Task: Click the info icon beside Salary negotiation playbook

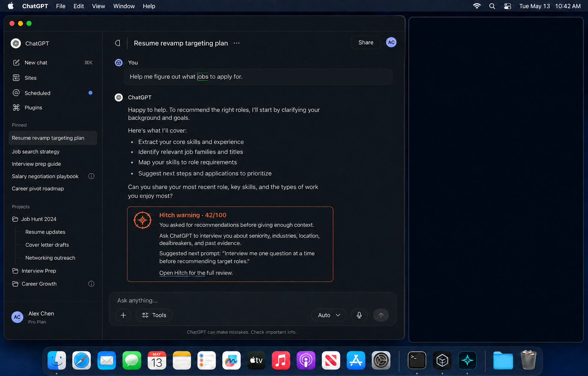Action: 91,176
